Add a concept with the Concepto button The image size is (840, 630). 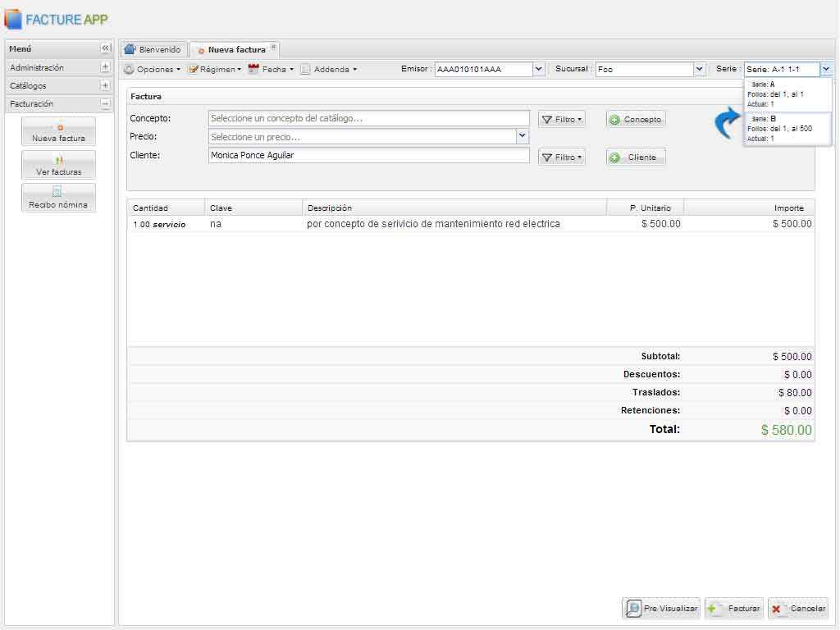635,120
